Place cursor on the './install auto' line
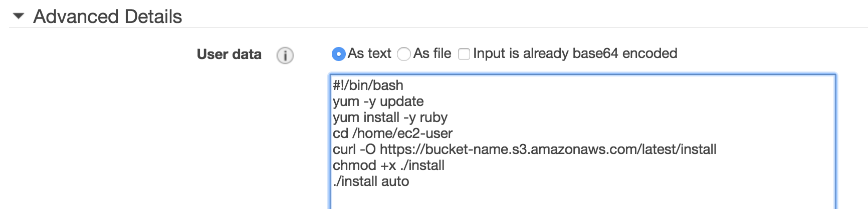This screenshot has height=209, width=868. tap(371, 181)
